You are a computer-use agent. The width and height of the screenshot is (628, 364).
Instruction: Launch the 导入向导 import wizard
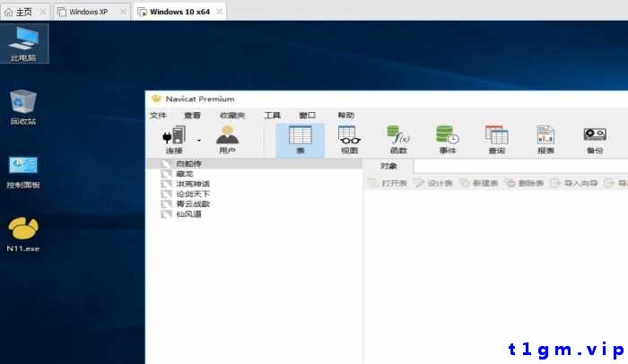coord(574,183)
